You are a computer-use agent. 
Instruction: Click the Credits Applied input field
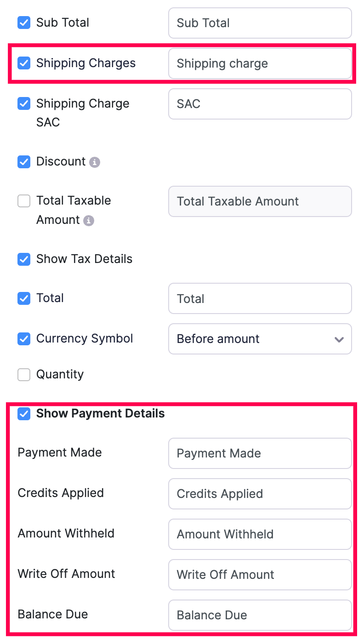260,494
